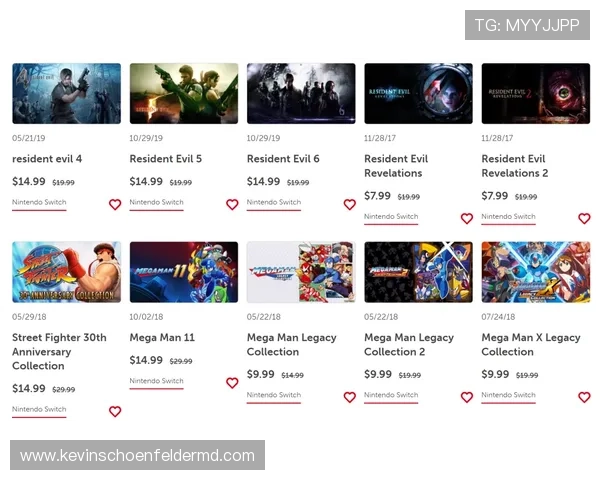Favorite Mega Man Legacy Collection 2 heart
The width and height of the screenshot is (600, 480).
(467, 397)
